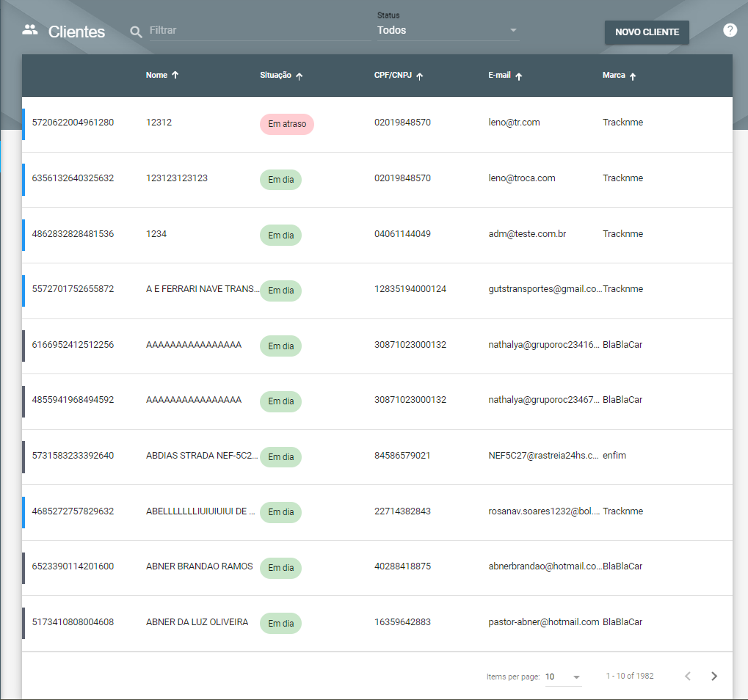
Task: Open the help question mark icon
Action: [730, 30]
